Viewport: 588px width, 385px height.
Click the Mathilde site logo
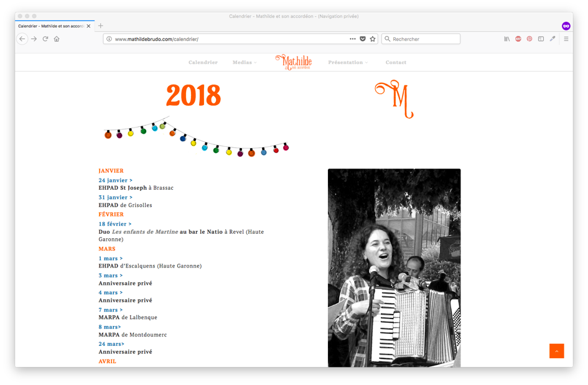[x=293, y=62]
